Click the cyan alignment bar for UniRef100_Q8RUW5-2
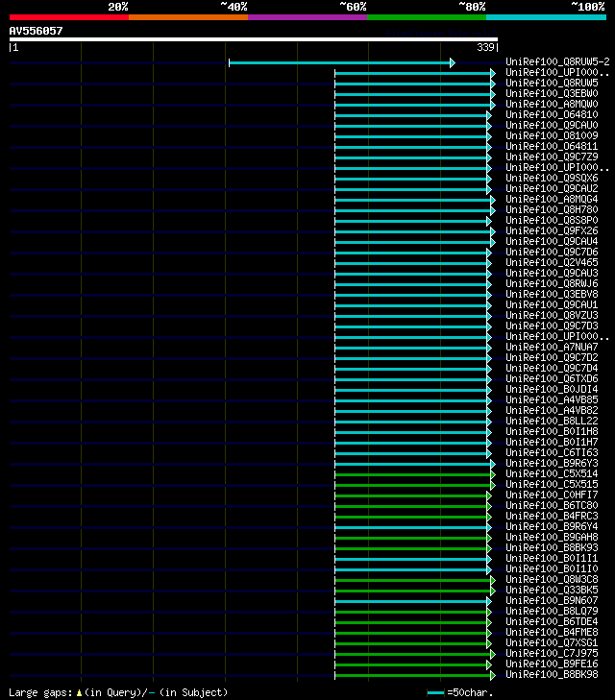 point(339,63)
